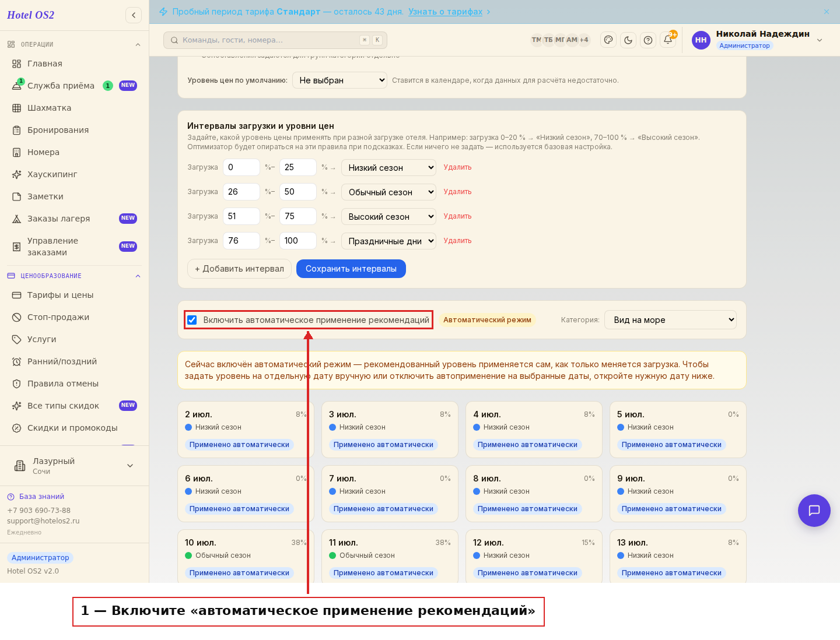
Task: Delete the Праздничные дни interval row
Action: point(457,241)
